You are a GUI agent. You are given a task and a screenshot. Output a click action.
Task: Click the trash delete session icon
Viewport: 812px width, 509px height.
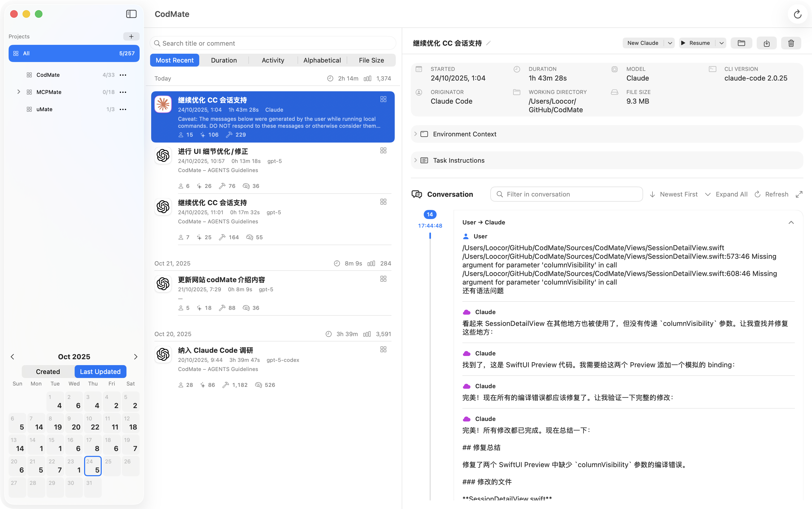pyautogui.click(x=791, y=43)
